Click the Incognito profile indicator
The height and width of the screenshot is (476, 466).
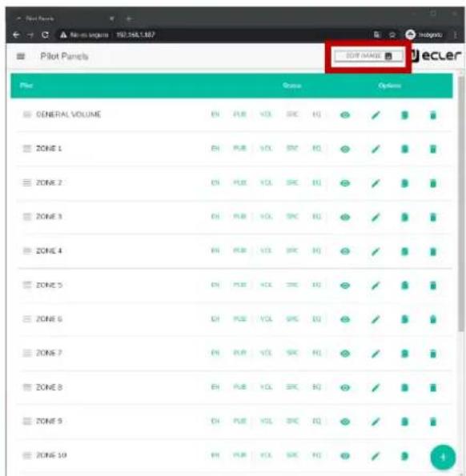[424, 35]
